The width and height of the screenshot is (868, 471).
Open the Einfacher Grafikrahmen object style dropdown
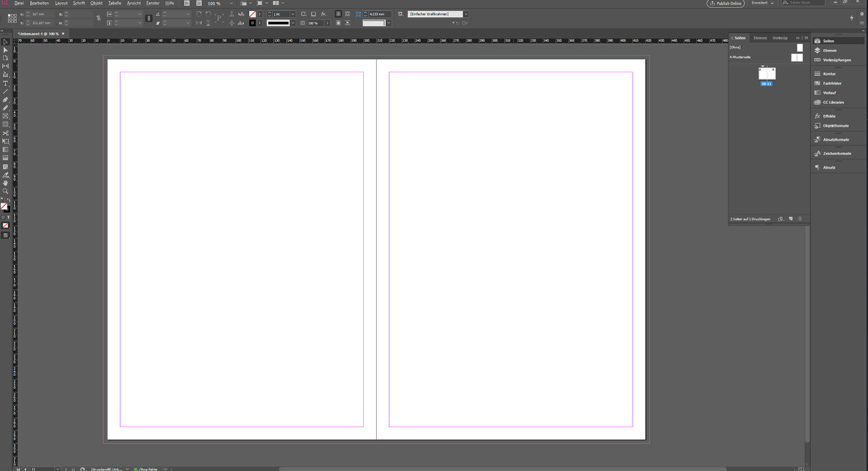[x=466, y=14]
